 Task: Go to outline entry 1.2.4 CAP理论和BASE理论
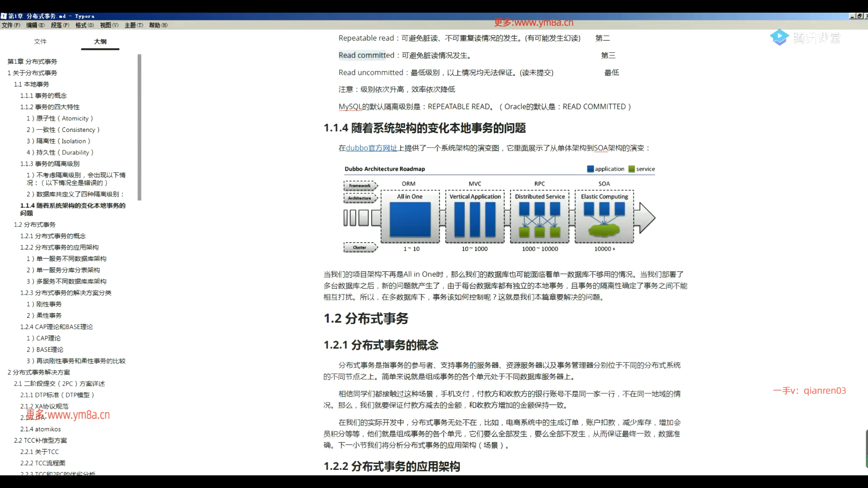[x=56, y=327]
